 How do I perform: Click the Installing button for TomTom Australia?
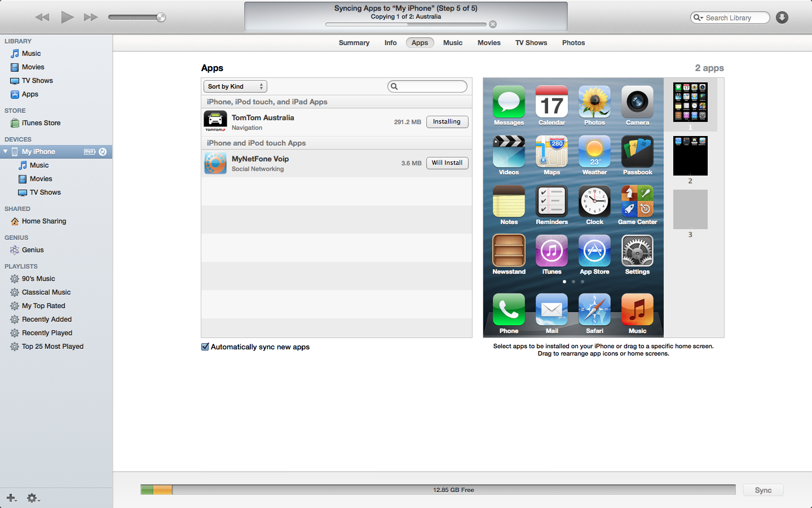pos(447,122)
